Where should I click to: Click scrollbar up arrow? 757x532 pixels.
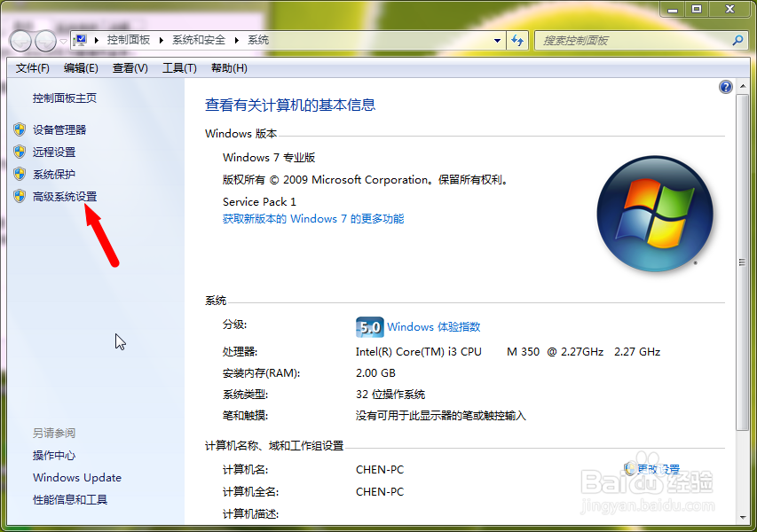[743, 87]
